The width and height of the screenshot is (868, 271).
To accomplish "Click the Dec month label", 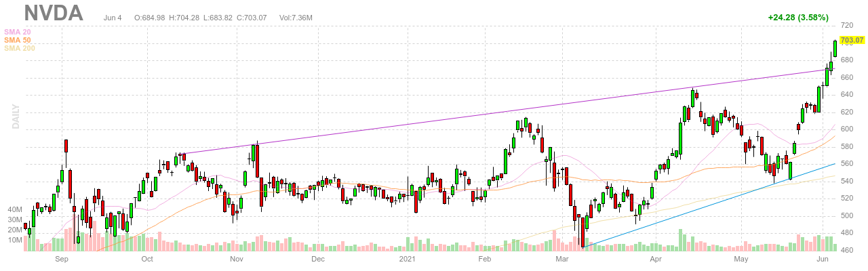I will 318,259.
